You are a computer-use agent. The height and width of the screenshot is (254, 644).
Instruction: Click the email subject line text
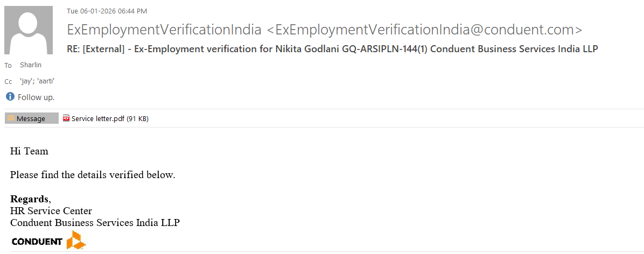332,49
